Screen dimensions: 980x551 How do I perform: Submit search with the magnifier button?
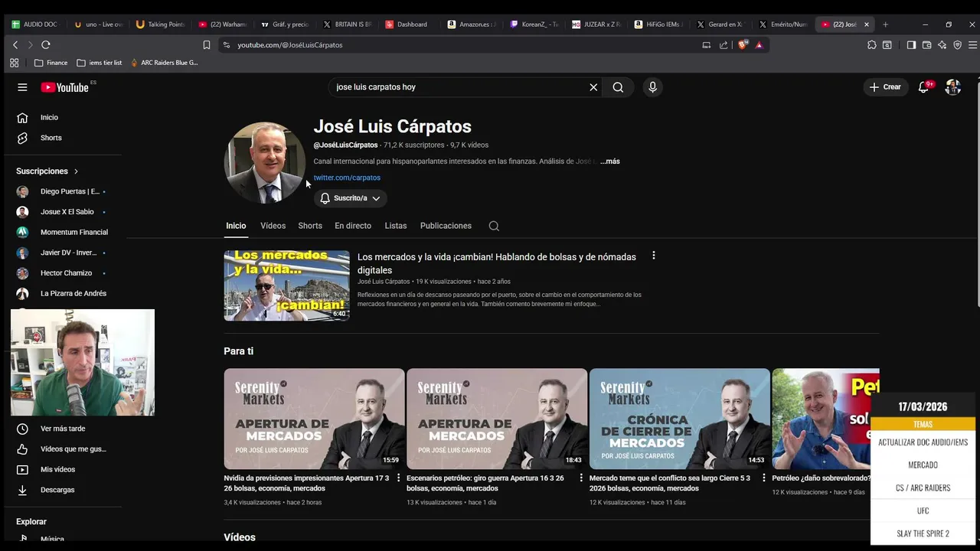pos(618,87)
